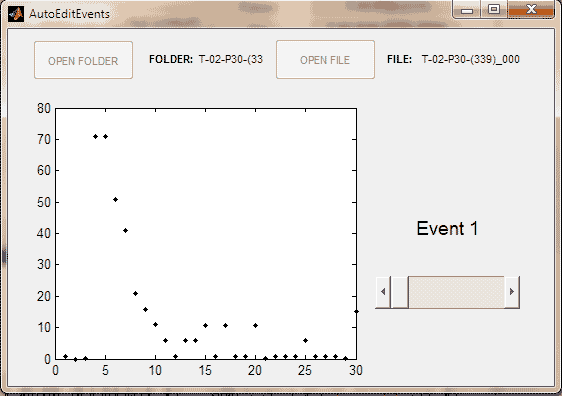This screenshot has width=562, height=396.
Task: Click the slider's left arrow button
Action: (383, 292)
